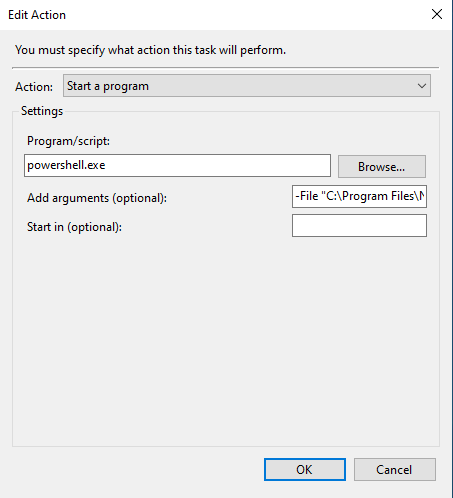Focus the Program/script field containing powershell.exe
Image resolution: width=453 pixels, height=498 pixels.
177,165
